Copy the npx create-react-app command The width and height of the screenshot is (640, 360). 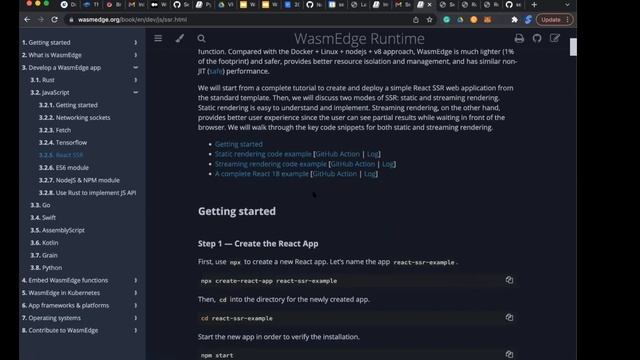pos(509,280)
